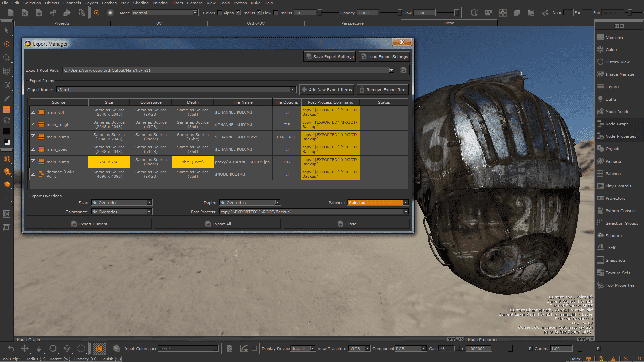644x362 pixels.
Task: Switch to the Perspective view tab
Action: pos(352,23)
